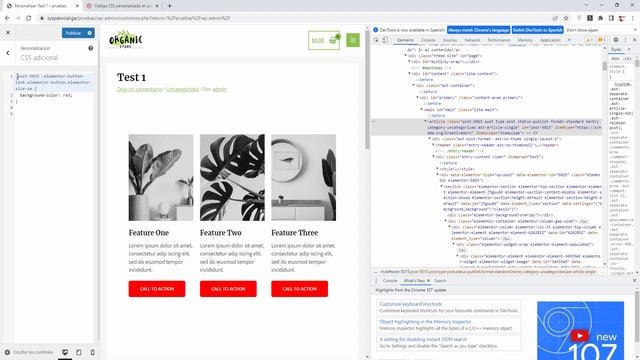The width and height of the screenshot is (640, 360).
Task: Click the Feature Two monstera image
Action: pos(232,178)
